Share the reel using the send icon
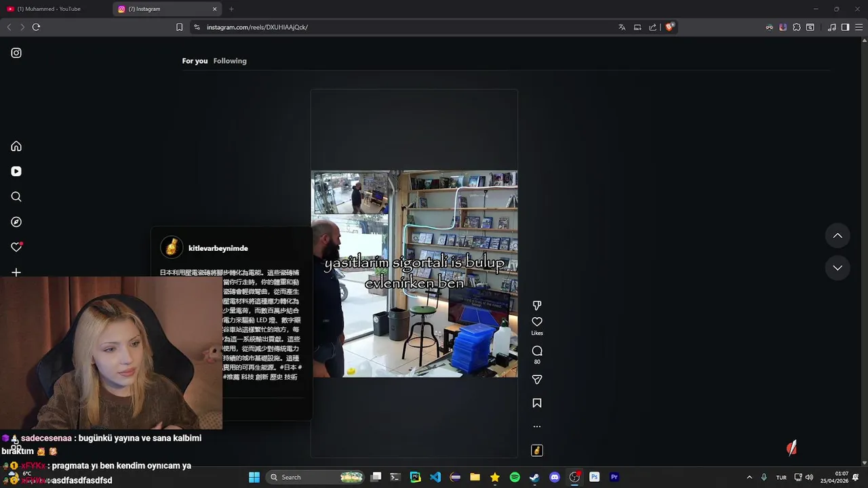Viewport: 868px width, 488px height. 537,380
